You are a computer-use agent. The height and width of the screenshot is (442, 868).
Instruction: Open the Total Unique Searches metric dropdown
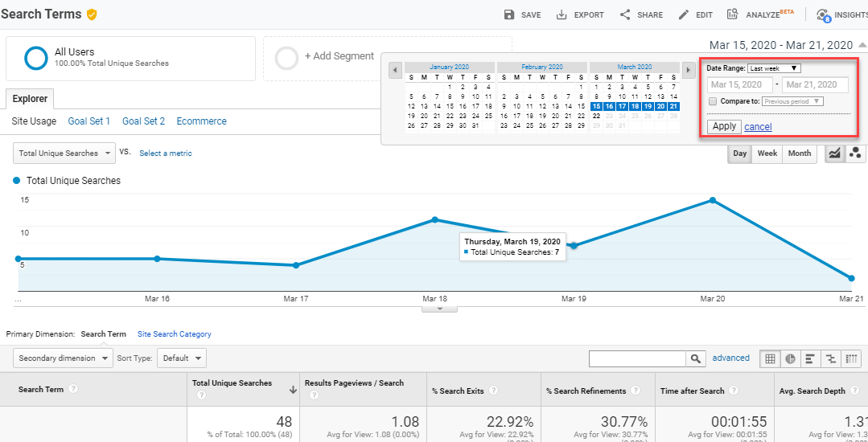[x=64, y=153]
